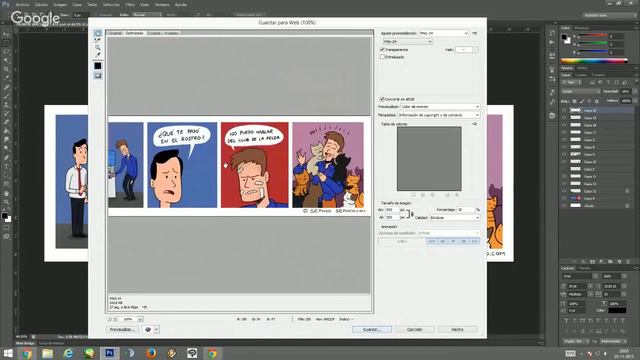Open the Archivo menu in Photoshop
Image resolution: width=640 pixels, height=360 pixels.
pos(23,4)
